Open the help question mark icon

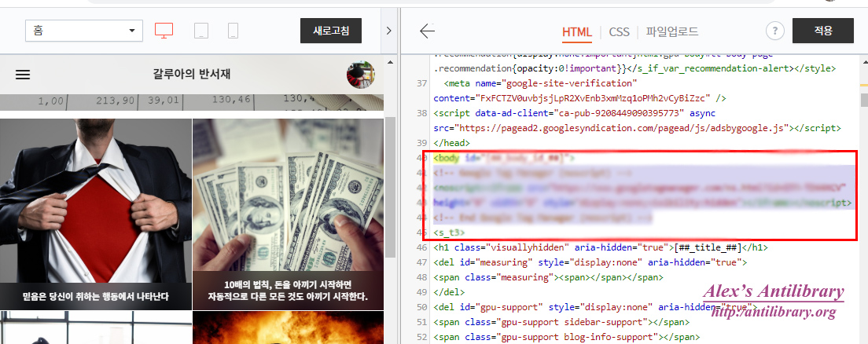point(775,31)
